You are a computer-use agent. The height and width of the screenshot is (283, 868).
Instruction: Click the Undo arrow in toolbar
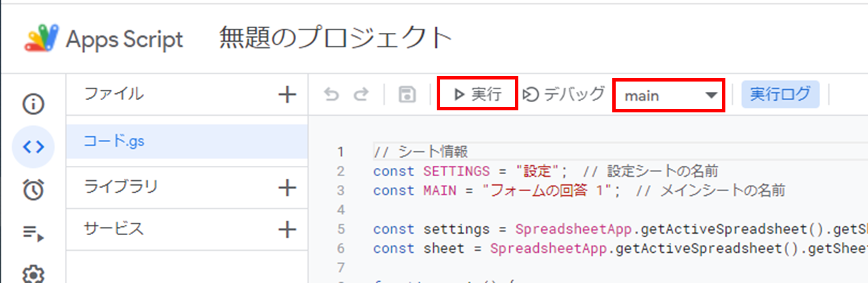pyautogui.click(x=332, y=95)
